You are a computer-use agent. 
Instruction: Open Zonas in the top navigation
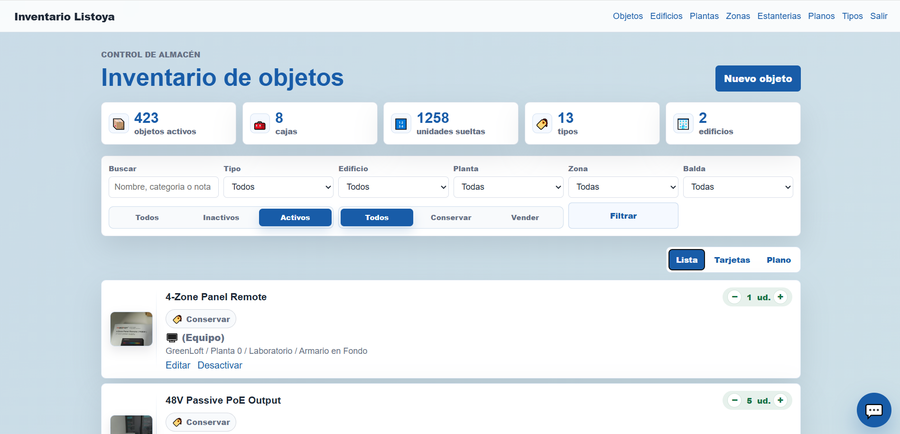(738, 16)
